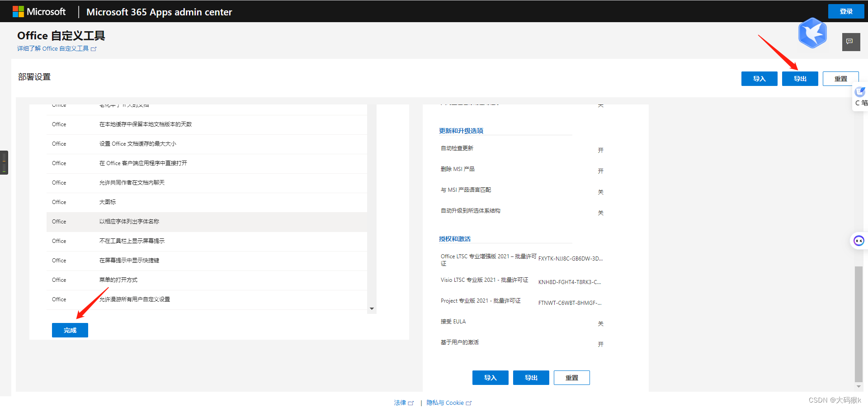Viewport: 868px width, 408px height.
Task: Open 更新和升级选项 section heading link
Action: point(461,131)
